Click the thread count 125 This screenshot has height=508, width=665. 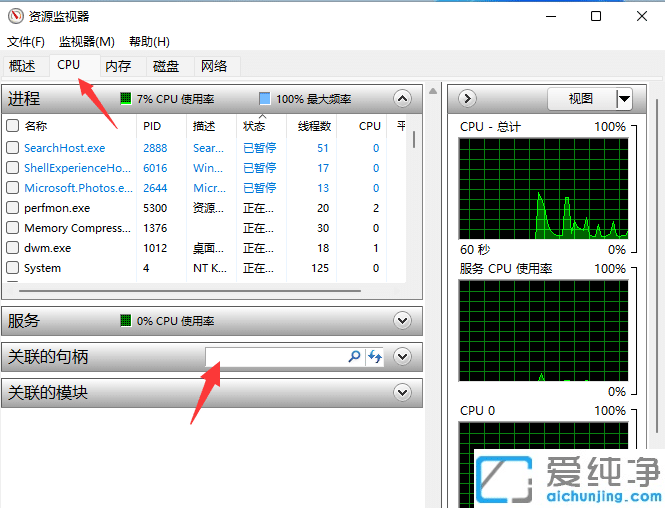tap(319, 268)
